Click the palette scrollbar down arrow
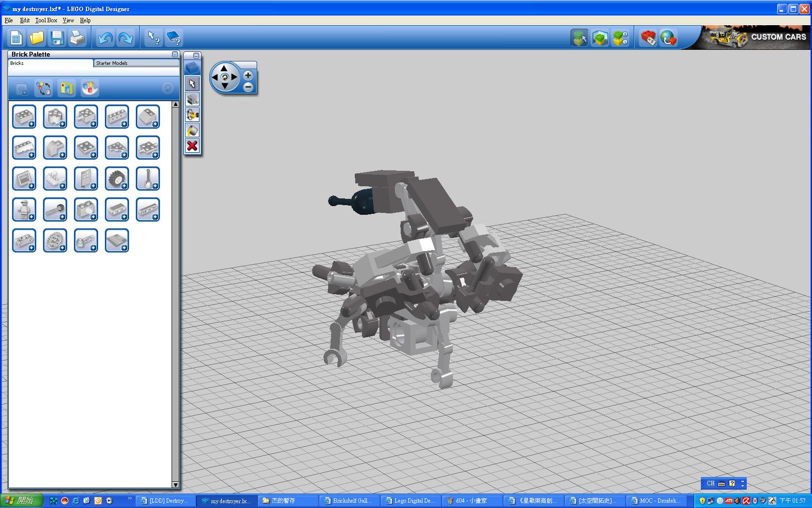This screenshot has width=812, height=508. click(x=175, y=484)
